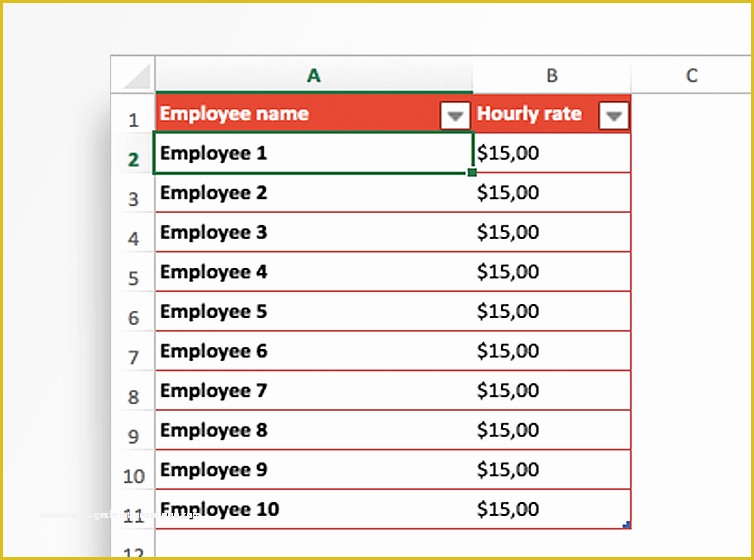Select the Employee 10 cell
The height and width of the screenshot is (560, 754).
click(314, 509)
